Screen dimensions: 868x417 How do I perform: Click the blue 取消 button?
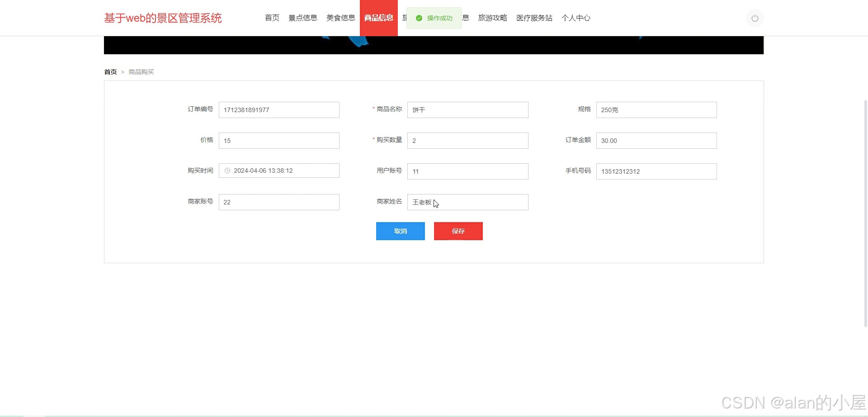[401, 231]
